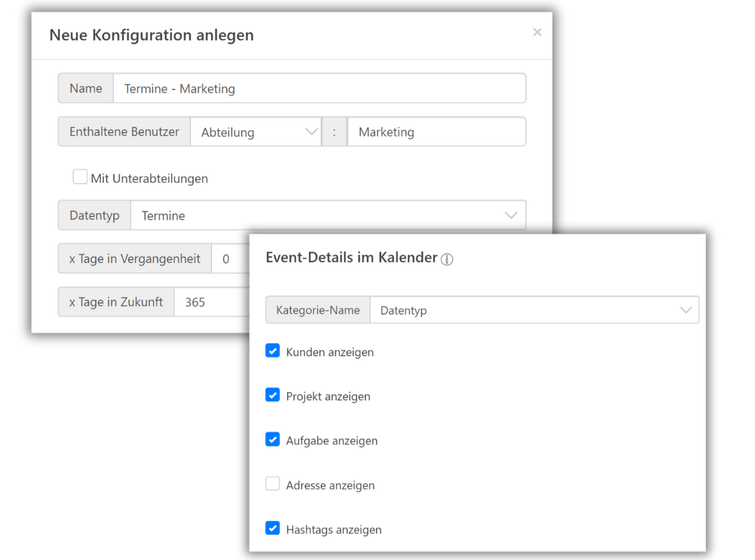This screenshot has height=560, width=755.
Task: Toggle "Hashtags anzeigen" off
Action: [x=272, y=528]
